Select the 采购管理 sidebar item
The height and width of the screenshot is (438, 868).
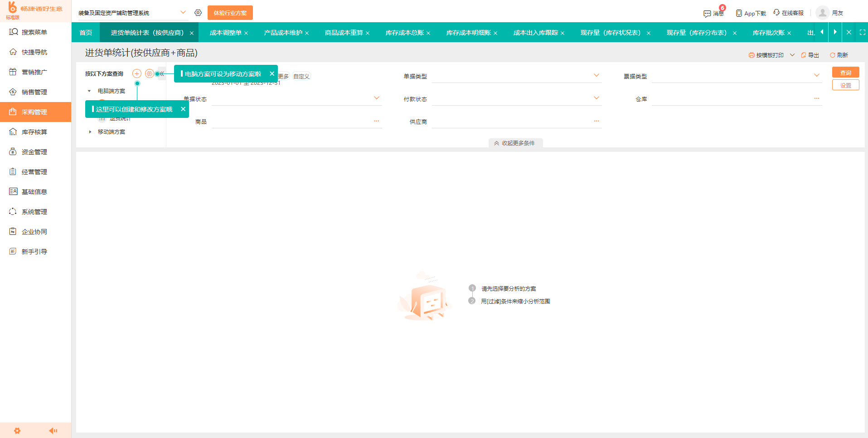coord(35,112)
